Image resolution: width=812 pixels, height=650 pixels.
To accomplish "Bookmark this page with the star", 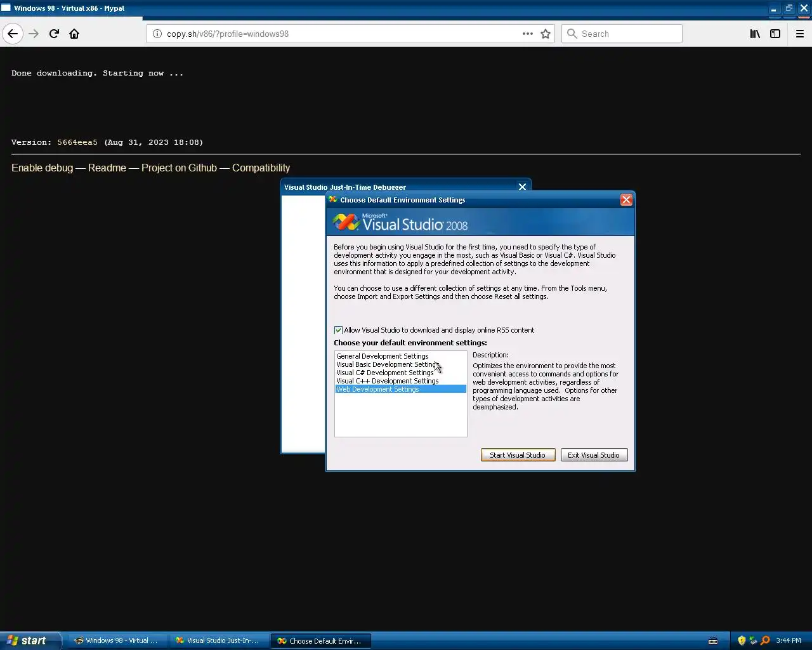I will click(x=546, y=34).
